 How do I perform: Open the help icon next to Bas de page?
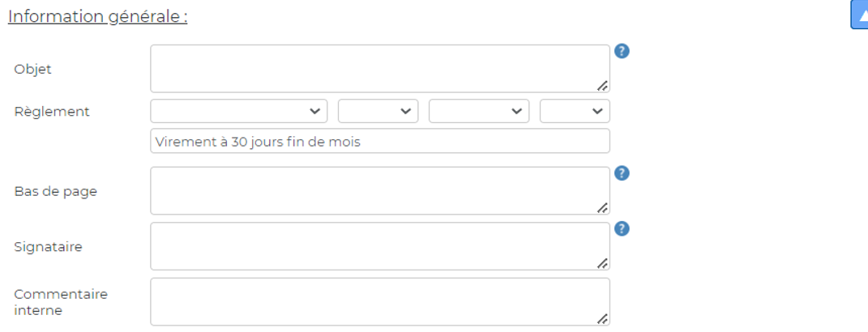(622, 174)
